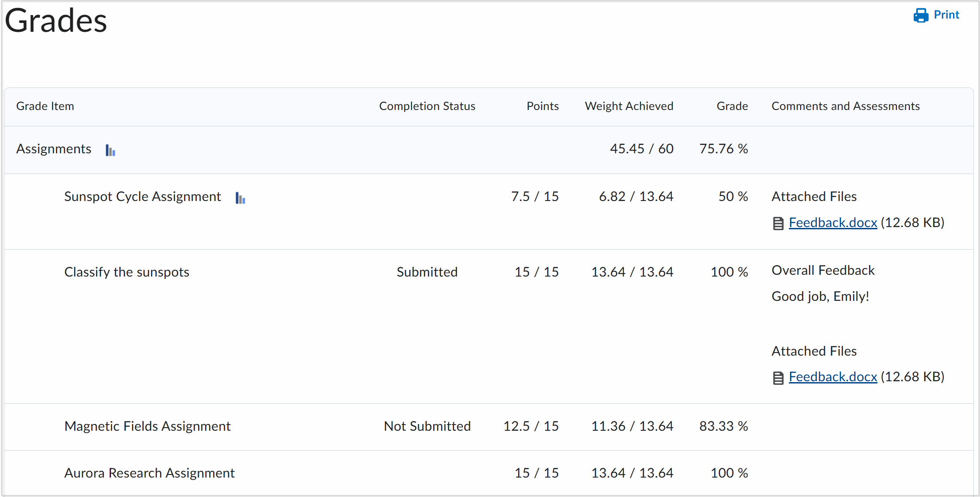Viewport: 980px width, 497px height.
Task: Click the Classify the sunspots item name
Action: tap(126, 272)
